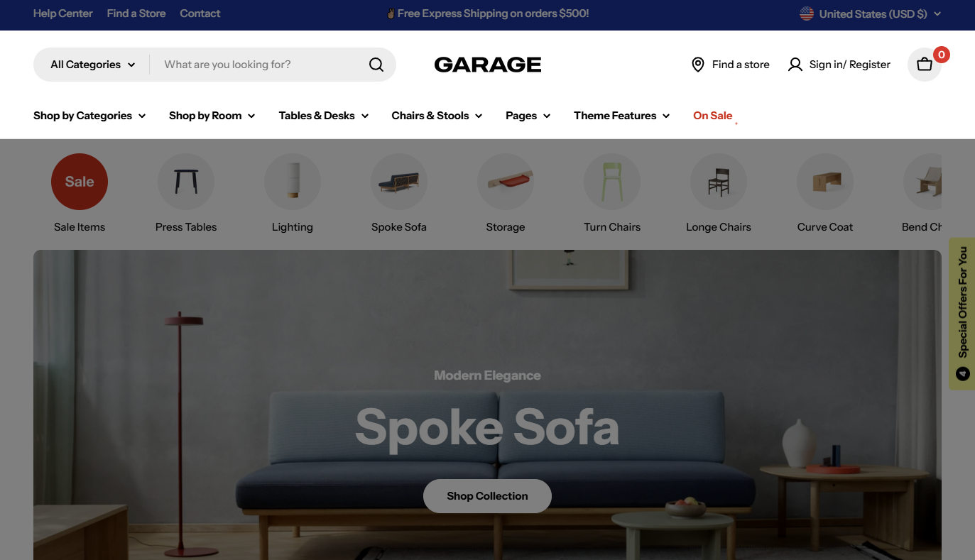Open the Special Offers For You side tab
The image size is (975, 560).
(x=962, y=314)
